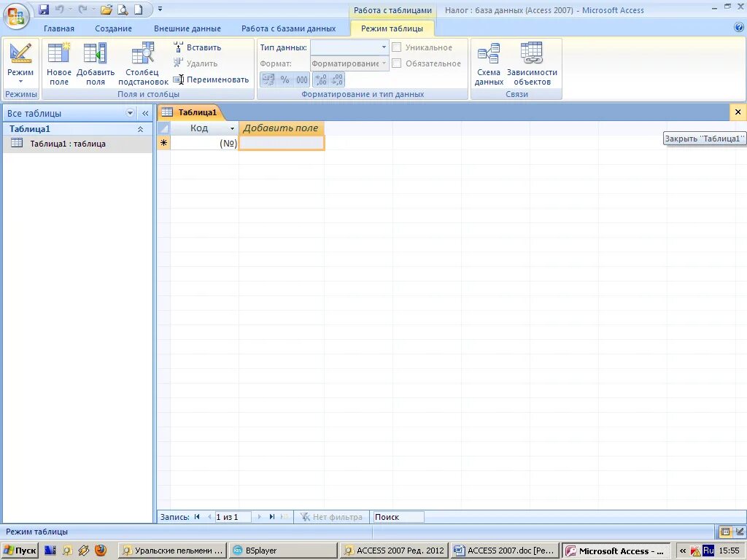The image size is (747, 560).
Task: Click the empty cell under Добавить поле
Action: (x=282, y=143)
